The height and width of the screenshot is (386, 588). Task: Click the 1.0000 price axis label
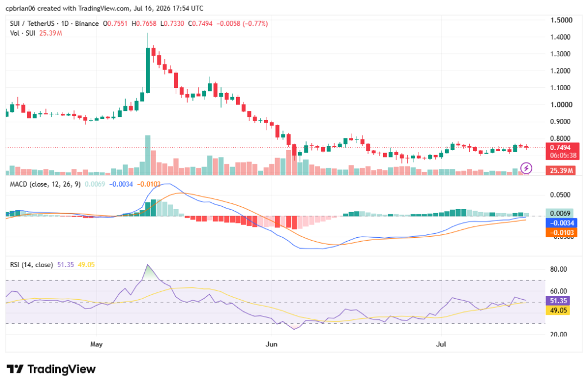pyautogui.click(x=561, y=105)
